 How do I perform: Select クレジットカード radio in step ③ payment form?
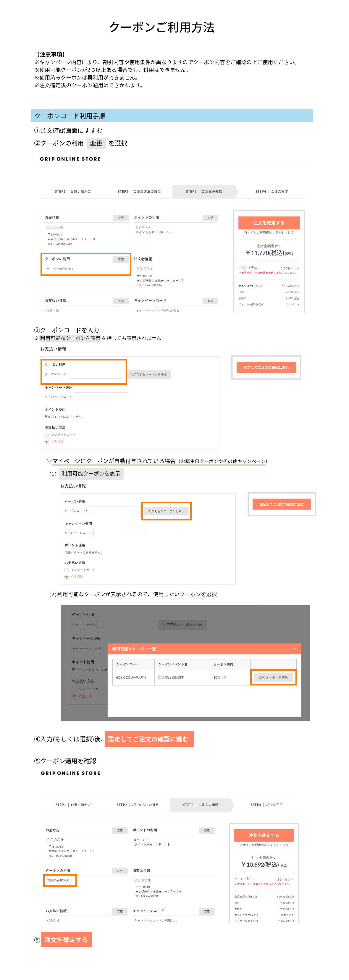[x=47, y=434]
